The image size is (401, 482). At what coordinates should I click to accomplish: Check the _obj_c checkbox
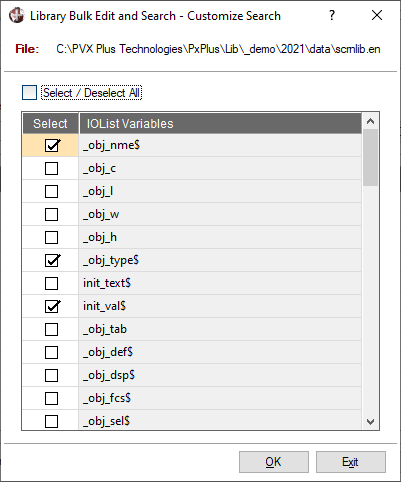click(52, 168)
